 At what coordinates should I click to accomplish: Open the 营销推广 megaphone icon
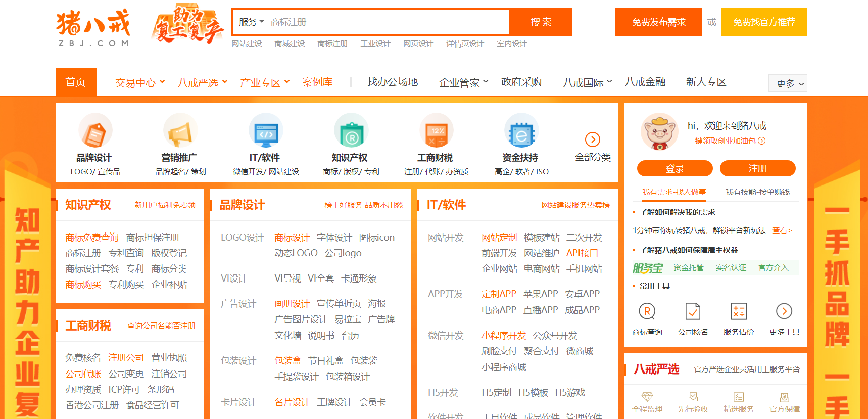click(180, 131)
